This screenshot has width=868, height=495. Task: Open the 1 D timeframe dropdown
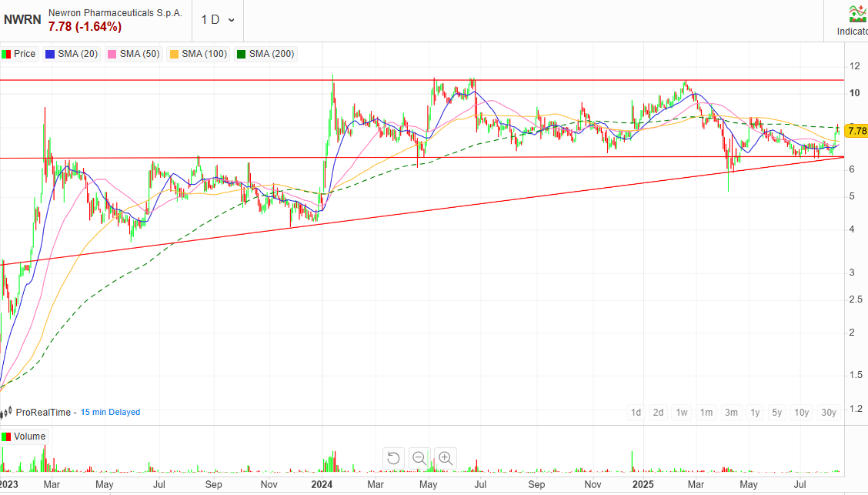tap(219, 19)
